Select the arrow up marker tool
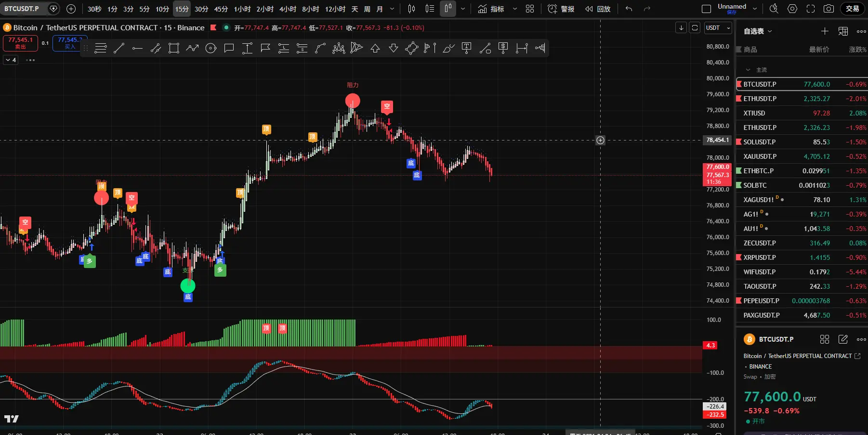This screenshot has width=868, height=435. 375,48
